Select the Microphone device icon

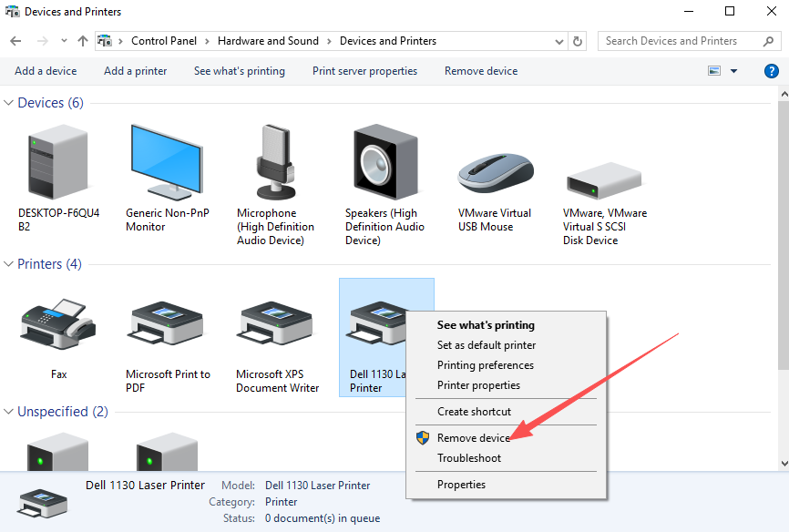tap(276, 162)
